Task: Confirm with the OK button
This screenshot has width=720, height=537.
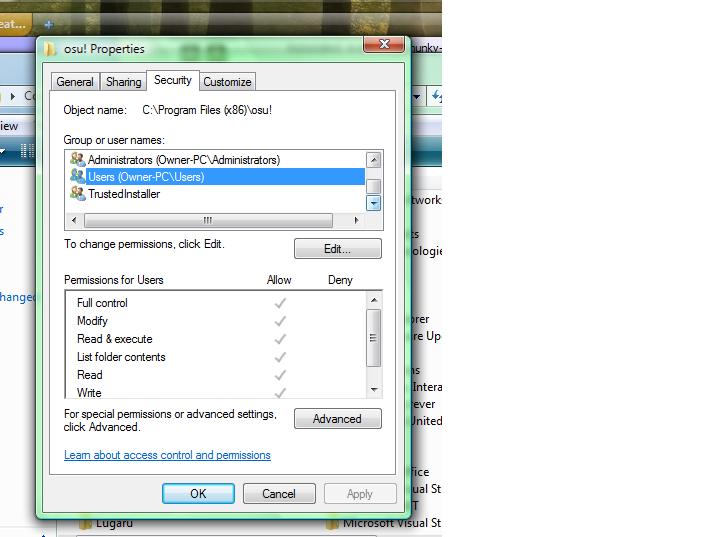Action: coord(198,493)
